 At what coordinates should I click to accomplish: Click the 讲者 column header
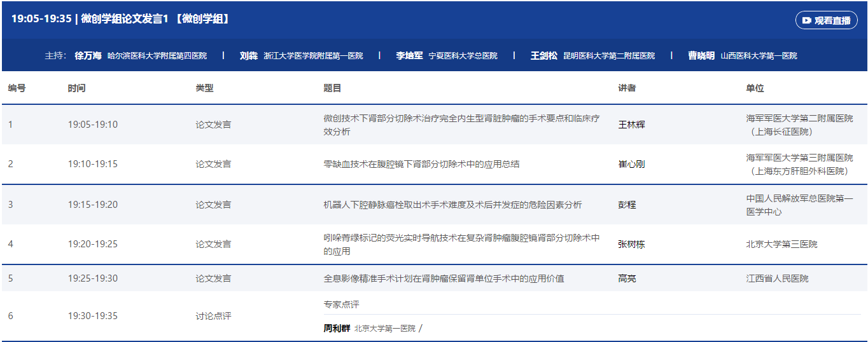[627, 88]
